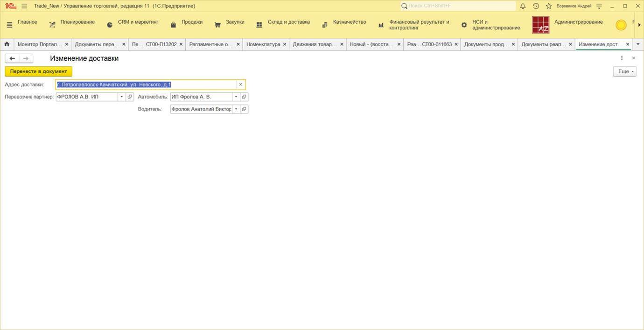Clear the Адрес доставки field
This screenshot has width=644, height=330.
241,84
